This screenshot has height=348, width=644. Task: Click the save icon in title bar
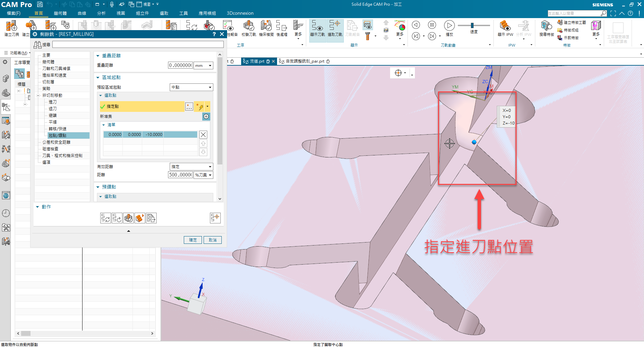pyautogui.click(x=40, y=4)
